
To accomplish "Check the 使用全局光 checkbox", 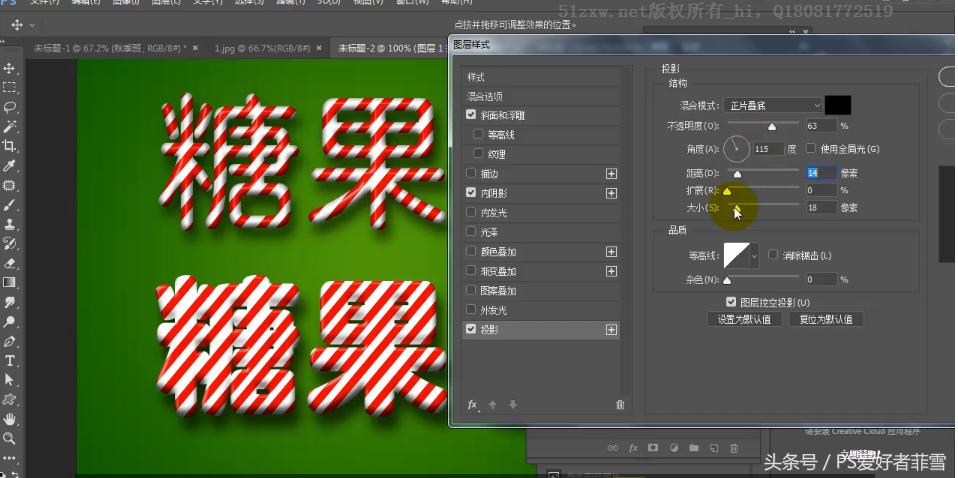I will 811,148.
